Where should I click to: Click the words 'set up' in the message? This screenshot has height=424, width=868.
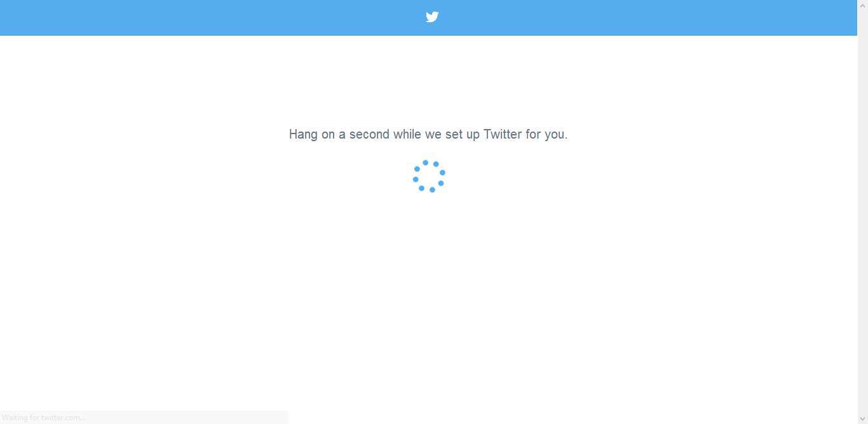click(x=462, y=135)
